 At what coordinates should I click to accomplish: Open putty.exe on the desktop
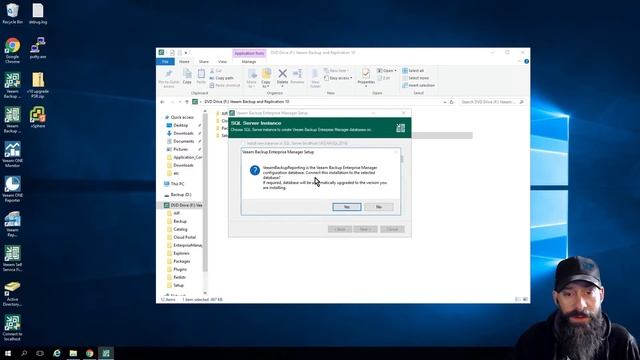tap(38, 49)
